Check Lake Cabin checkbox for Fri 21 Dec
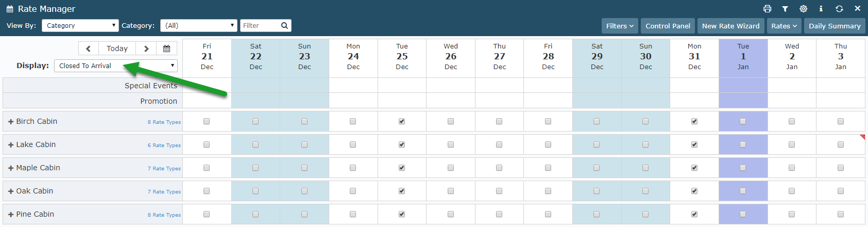Viewport: 868px width, 227px height. (207, 144)
